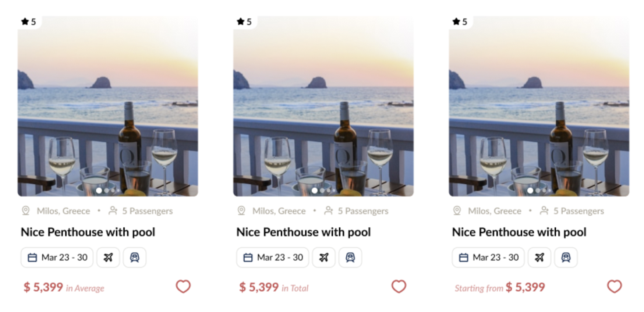Click the location pin on the first card
The height and width of the screenshot is (312, 644).
pos(26,211)
